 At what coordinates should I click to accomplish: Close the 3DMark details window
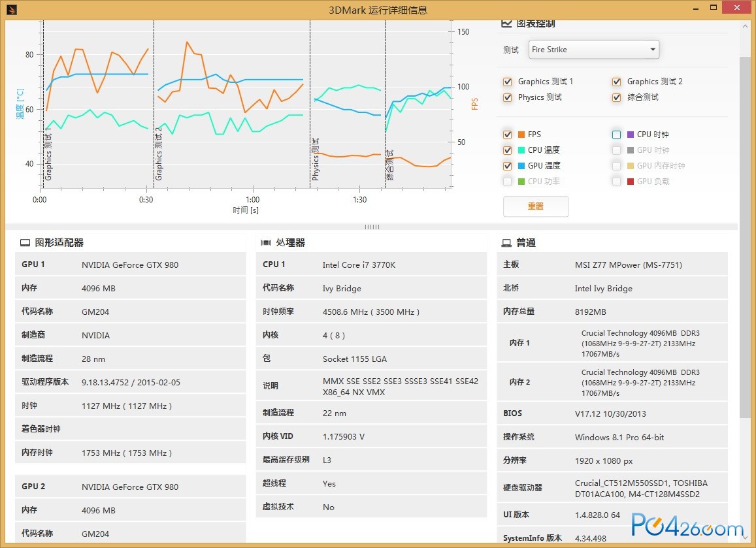point(737,7)
